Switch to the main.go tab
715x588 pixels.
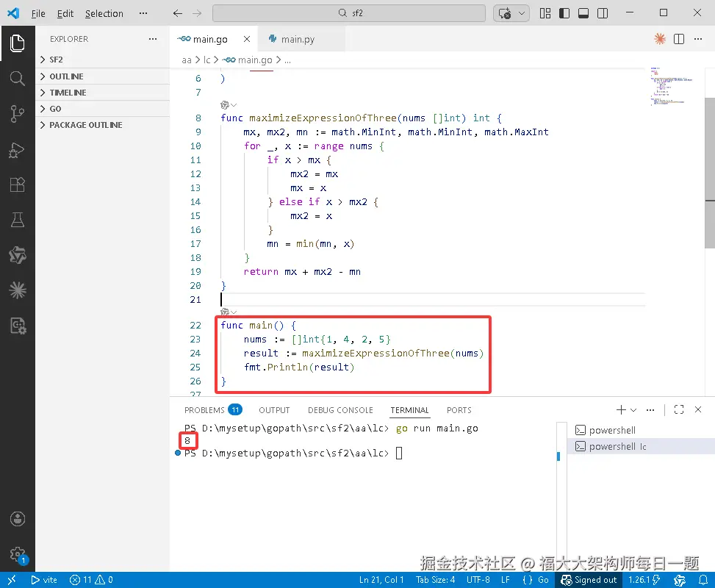point(210,39)
